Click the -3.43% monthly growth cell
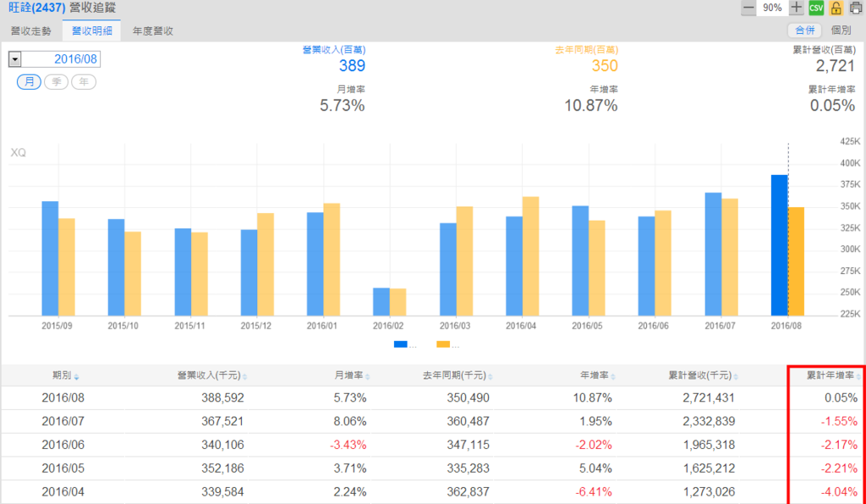Viewport: 866px width, 504px height. click(348, 445)
